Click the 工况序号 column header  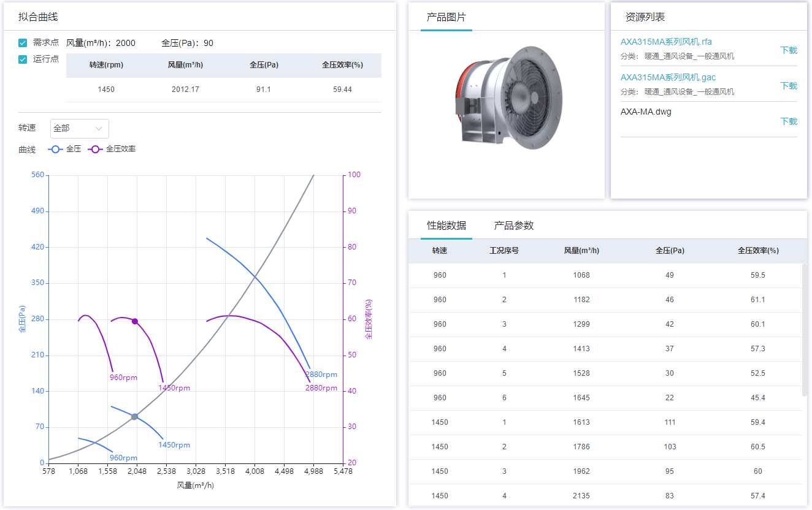pos(504,251)
